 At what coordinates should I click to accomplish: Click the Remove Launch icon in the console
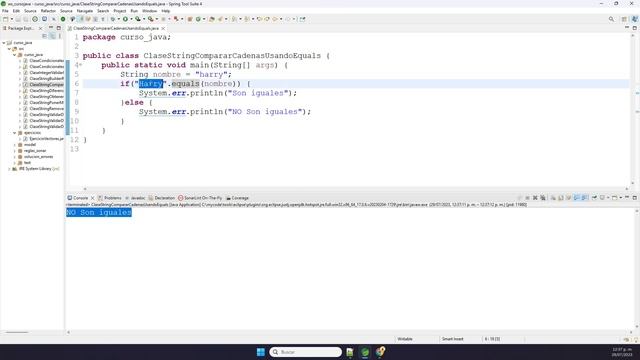(535, 198)
